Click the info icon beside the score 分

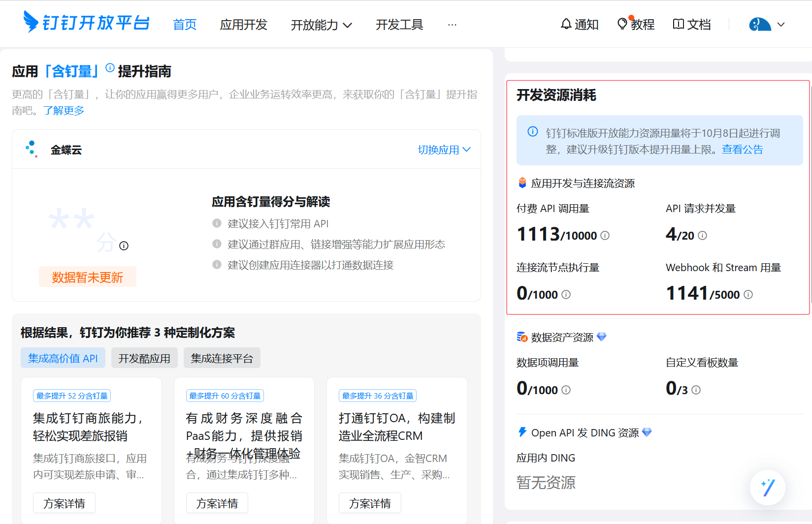click(x=124, y=246)
